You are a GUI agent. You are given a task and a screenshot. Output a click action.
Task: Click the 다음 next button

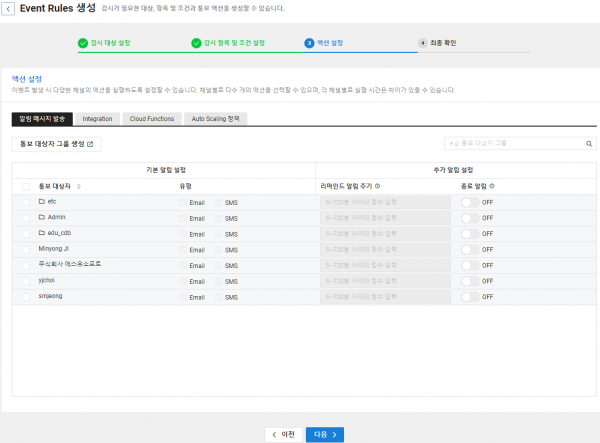point(325,435)
